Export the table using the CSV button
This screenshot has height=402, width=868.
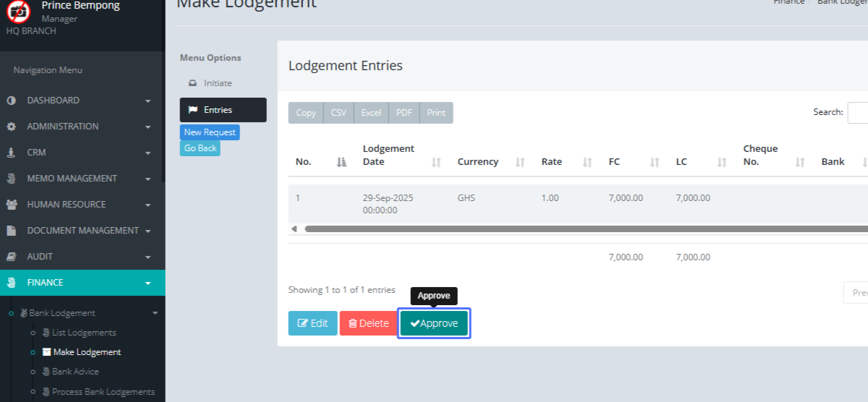pyautogui.click(x=339, y=113)
